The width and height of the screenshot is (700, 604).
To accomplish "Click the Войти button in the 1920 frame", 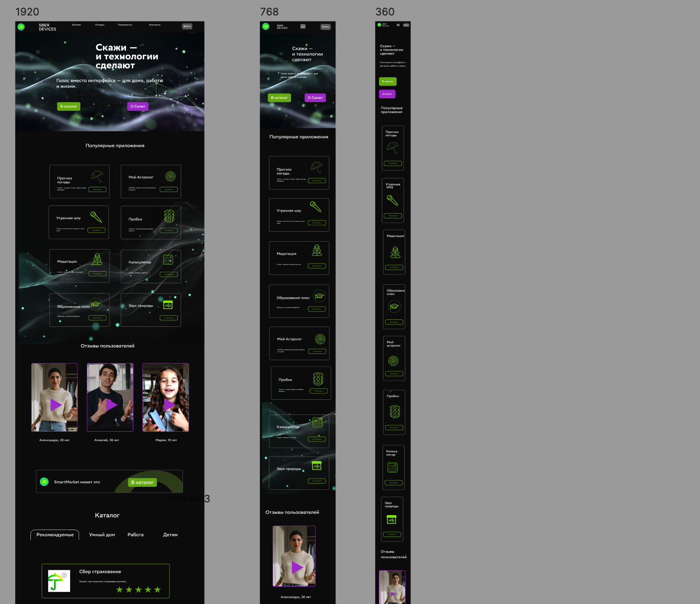I will 187,26.
